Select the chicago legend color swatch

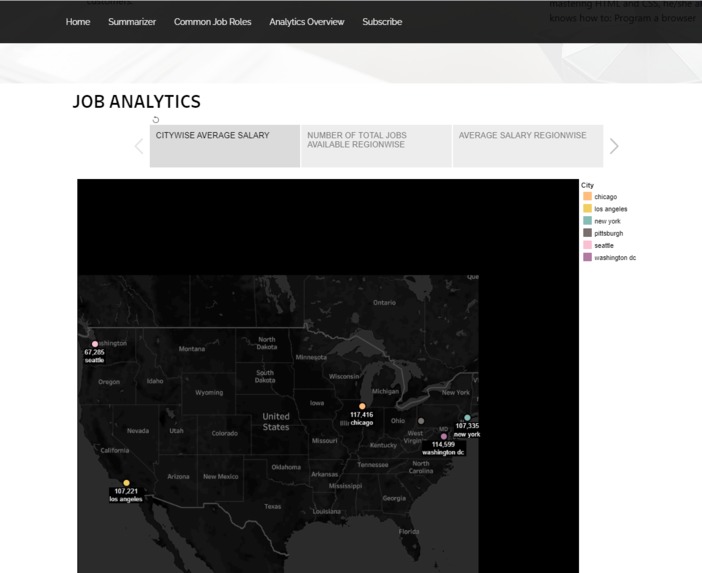coord(587,196)
